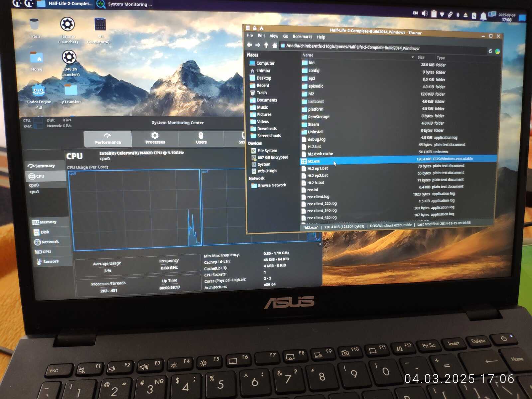Open the Edit menu in Thunar
Viewport: 532px width, 399px height.
(x=261, y=36)
